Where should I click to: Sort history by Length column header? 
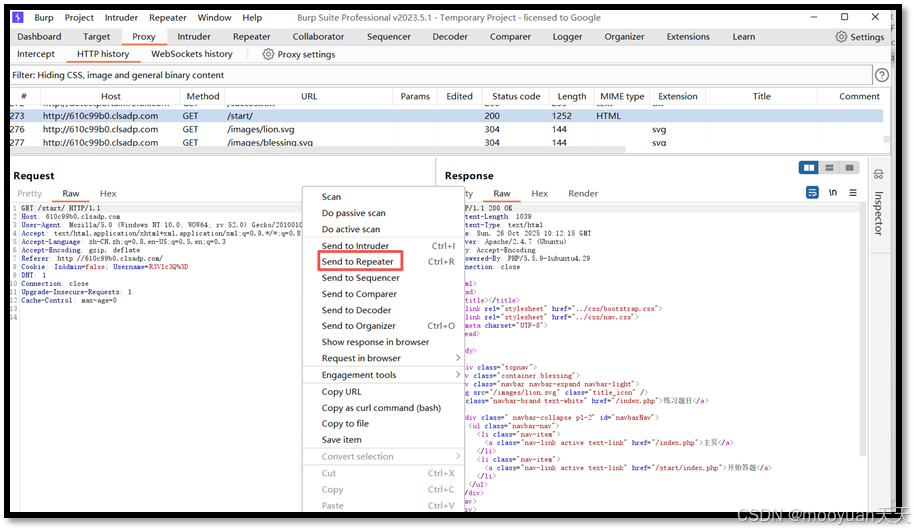pyautogui.click(x=571, y=96)
